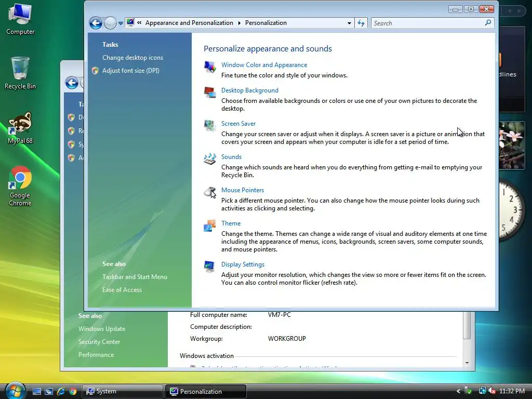Image resolution: width=532 pixels, height=399 pixels.
Task: Click the search magnifier icon
Action: point(488,23)
